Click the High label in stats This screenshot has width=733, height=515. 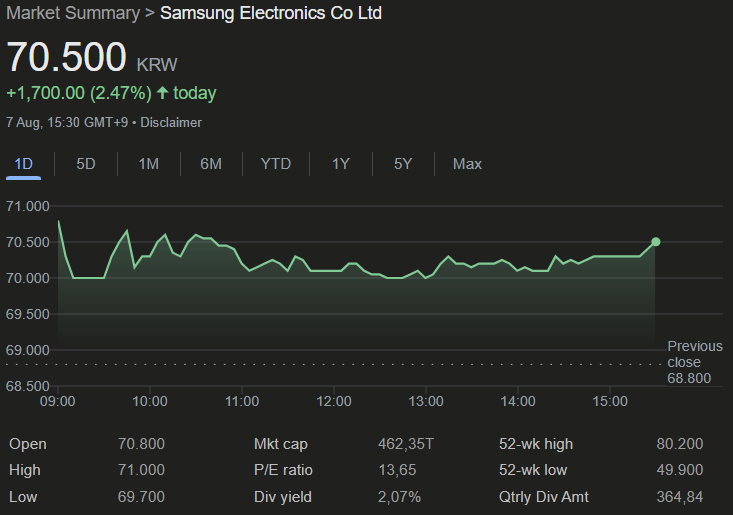tap(25, 470)
